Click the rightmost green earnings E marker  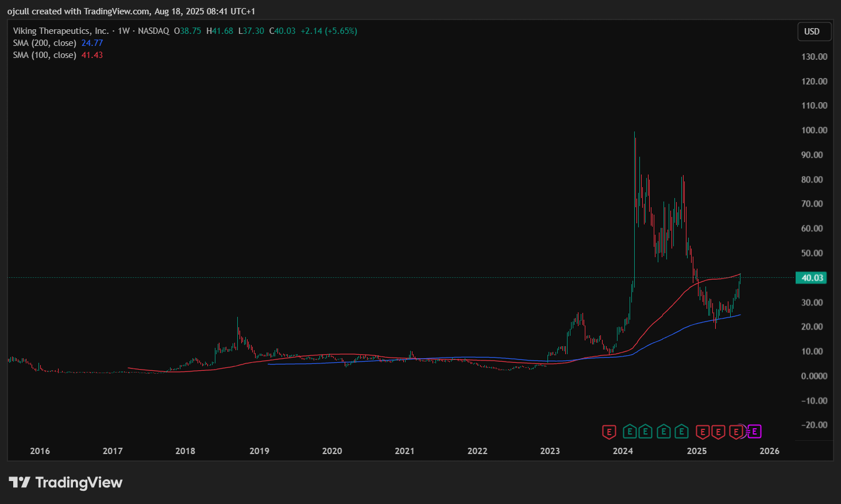(x=681, y=431)
